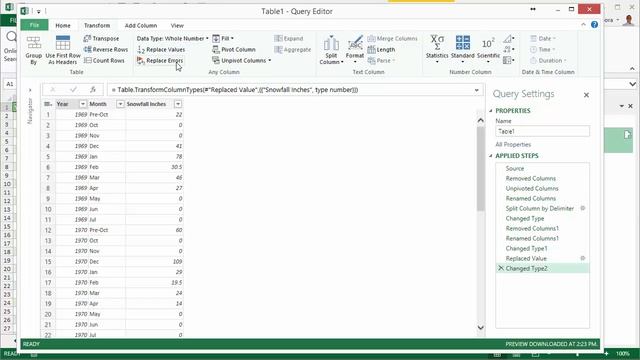Switch to the Home tab

tap(63, 25)
